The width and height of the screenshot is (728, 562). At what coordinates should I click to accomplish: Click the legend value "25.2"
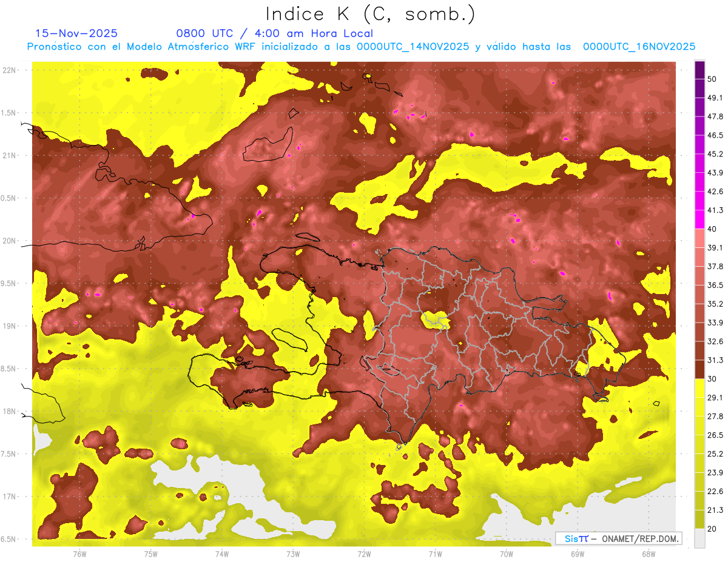coord(715,453)
